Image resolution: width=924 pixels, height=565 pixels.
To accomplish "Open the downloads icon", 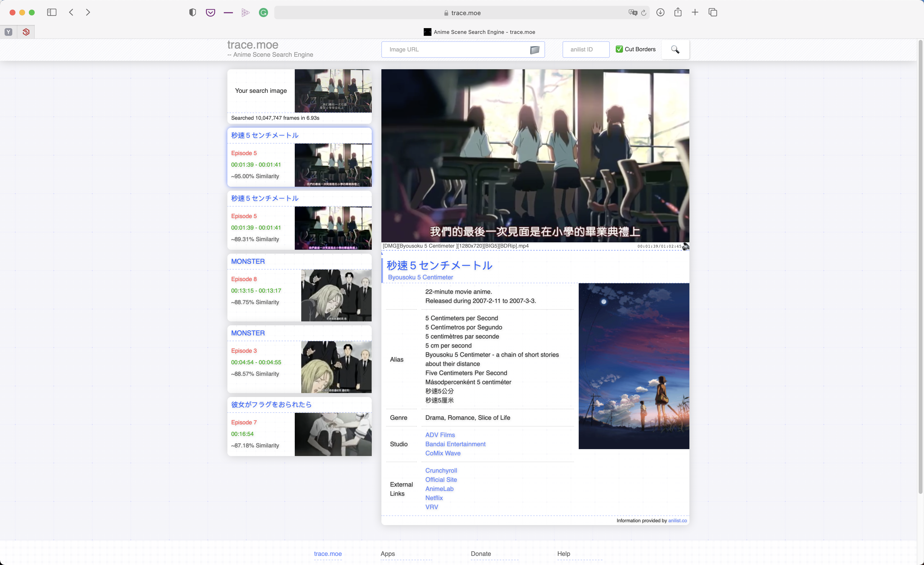I will [x=660, y=12].
